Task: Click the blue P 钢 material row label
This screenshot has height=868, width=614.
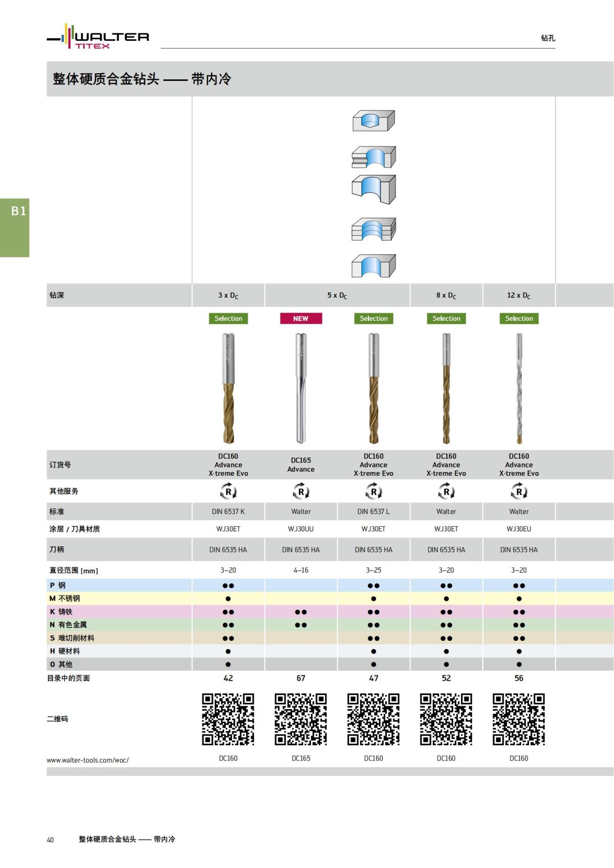Action: [x=57, y=585]
